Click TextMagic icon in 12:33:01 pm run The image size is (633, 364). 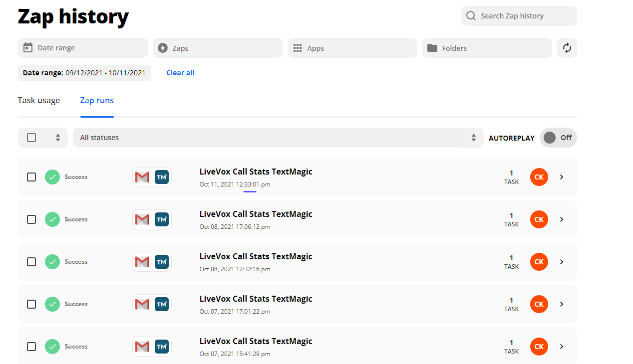(162, 177)
